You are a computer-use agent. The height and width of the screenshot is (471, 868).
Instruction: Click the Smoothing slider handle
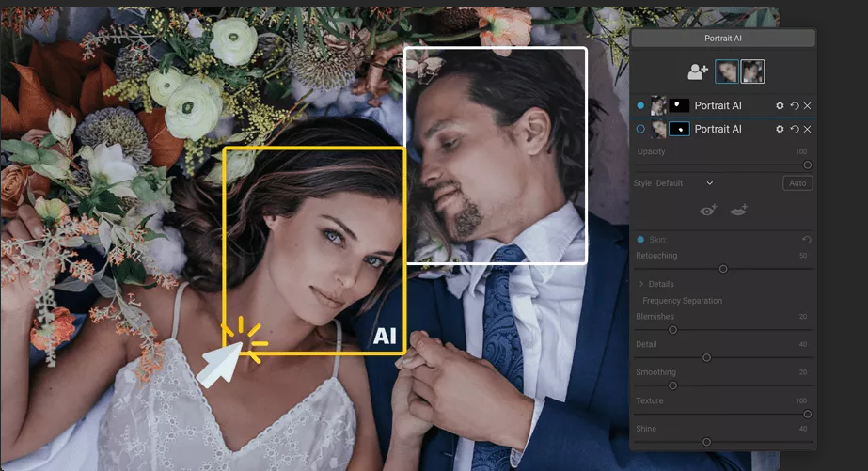click(x=672, y=385)
